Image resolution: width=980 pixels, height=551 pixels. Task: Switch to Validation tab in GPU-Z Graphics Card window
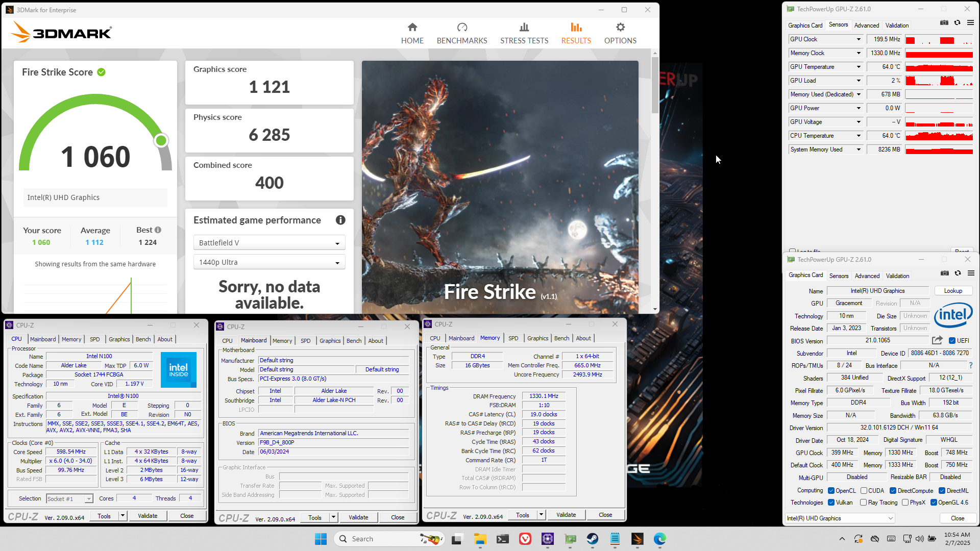point(897,276)
